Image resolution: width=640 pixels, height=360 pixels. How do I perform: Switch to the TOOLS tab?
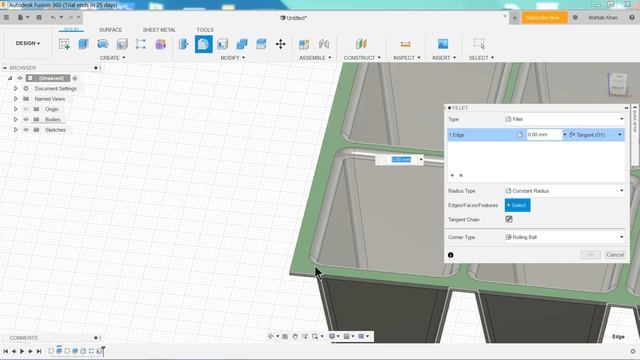(205, 30)
